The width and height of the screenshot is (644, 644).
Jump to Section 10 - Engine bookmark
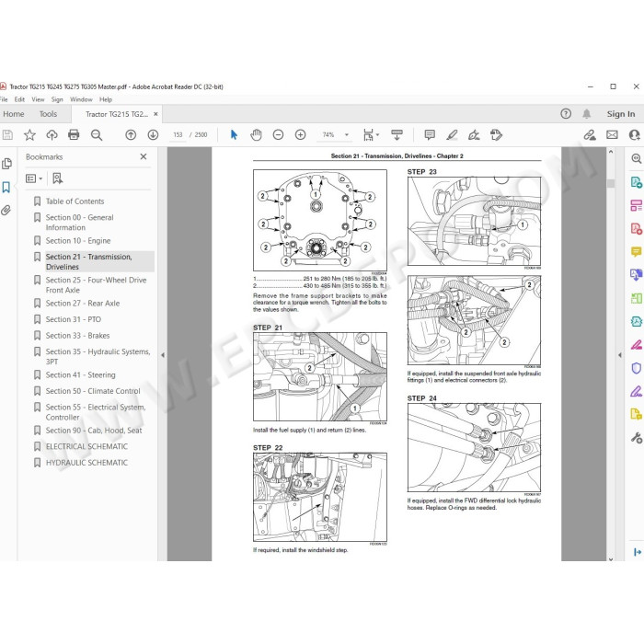coord(78,241)
